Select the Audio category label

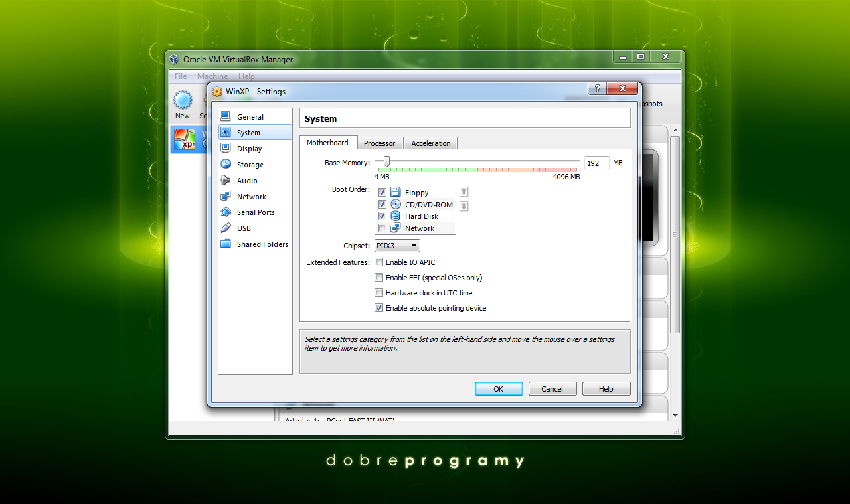pyautogui.click(x=247, y=181)
